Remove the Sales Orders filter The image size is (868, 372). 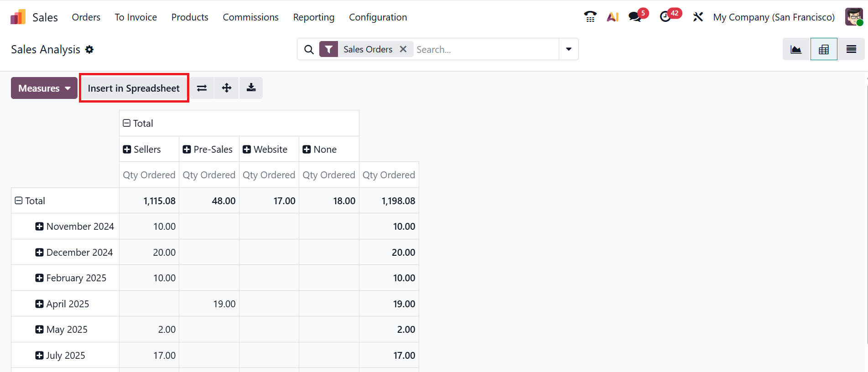coord(403,49)
